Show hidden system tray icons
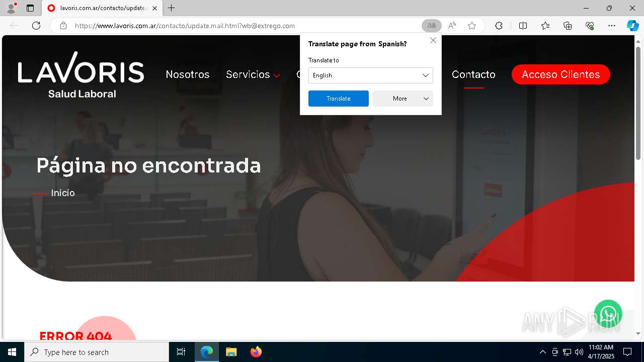 542,352
